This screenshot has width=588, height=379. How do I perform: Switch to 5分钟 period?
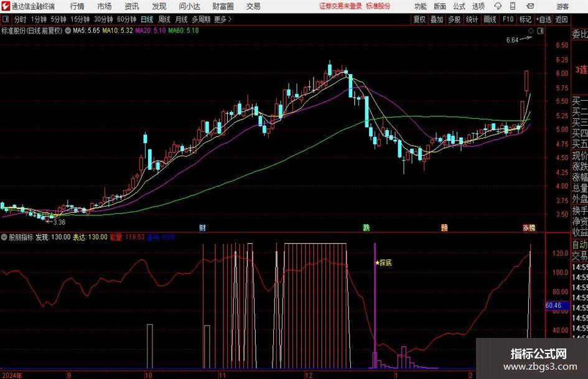point(58,19)
